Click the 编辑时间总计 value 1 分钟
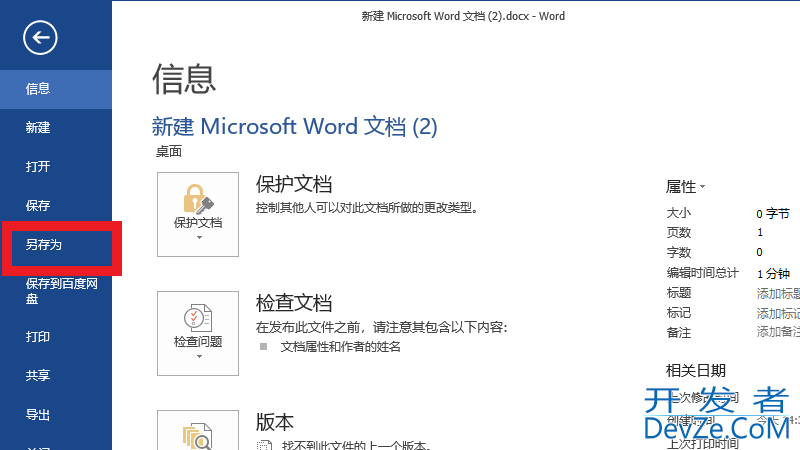 [773, 273]
